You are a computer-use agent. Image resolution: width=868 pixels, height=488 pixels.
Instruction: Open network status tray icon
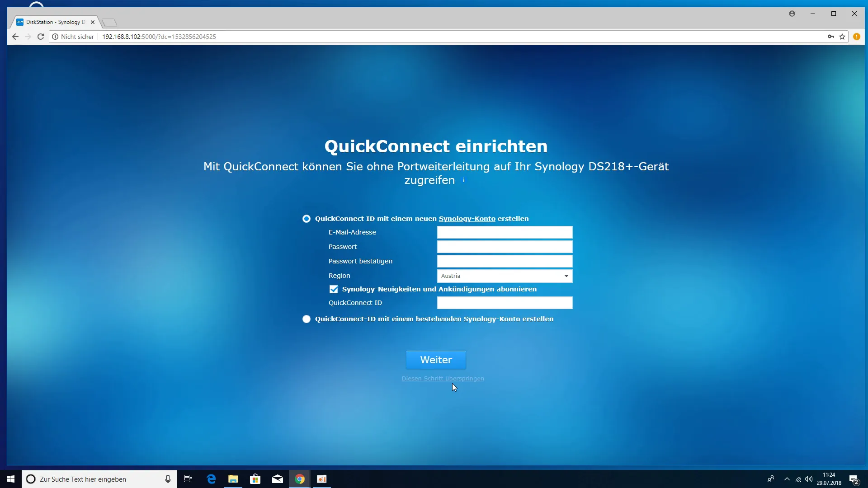[798, 479]
